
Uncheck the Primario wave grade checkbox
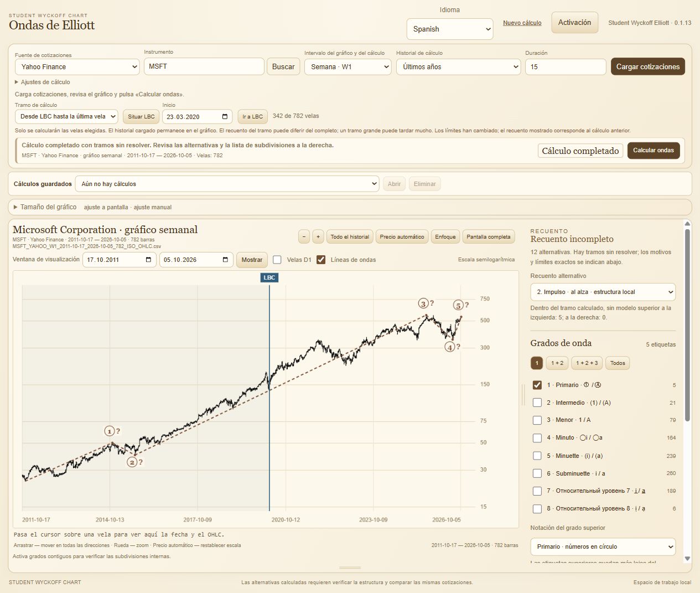[x=537, y=385]
